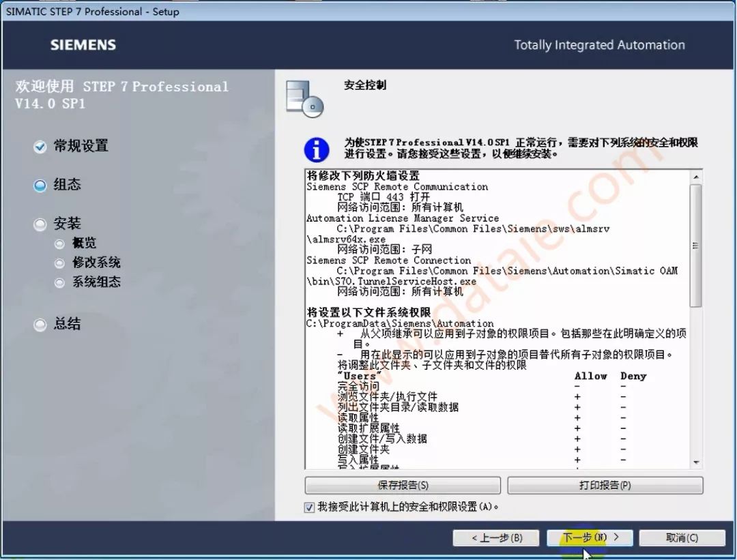
Task: Cancel setup with the 取消(C) button
Action: pyautogui.click(x=682, y=537)
